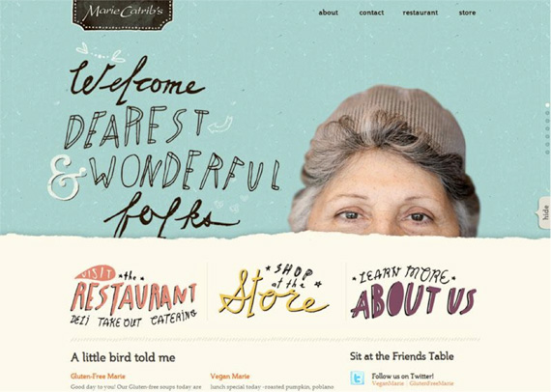The width and height of the screenshot is (551, 392).
Task: Click the Twitter bird icon
Action: (x=358, y=378)
